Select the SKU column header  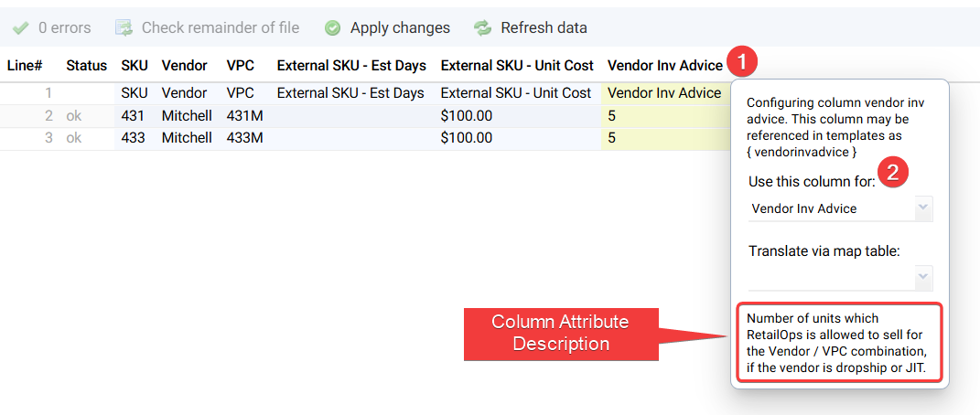coord(135,66)
